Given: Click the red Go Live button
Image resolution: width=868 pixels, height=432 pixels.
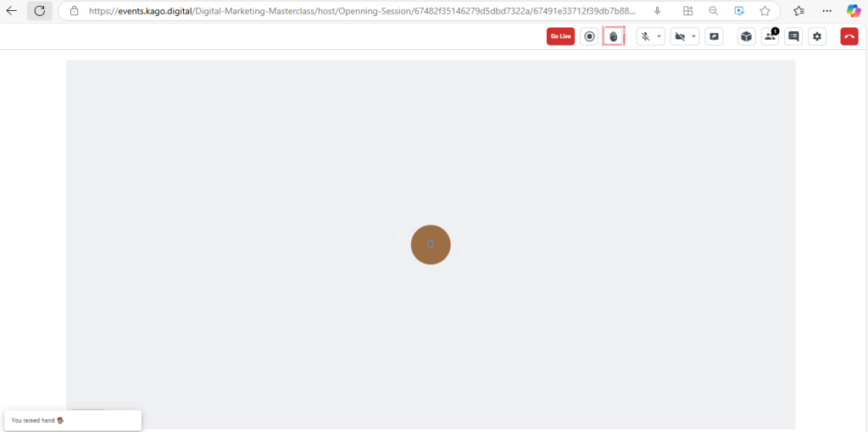Looking at the screenshot, I should click(x=560, y=36).
